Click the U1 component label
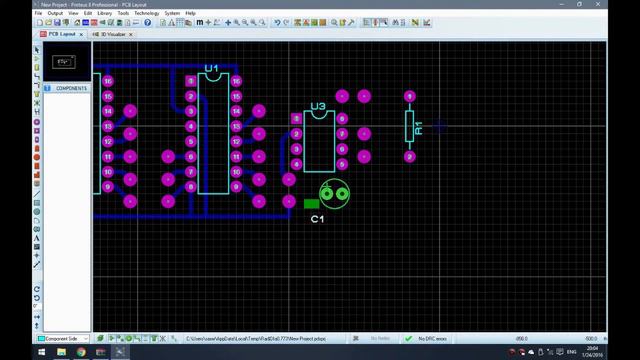This screenshot has height=360, width=640. 211,68
